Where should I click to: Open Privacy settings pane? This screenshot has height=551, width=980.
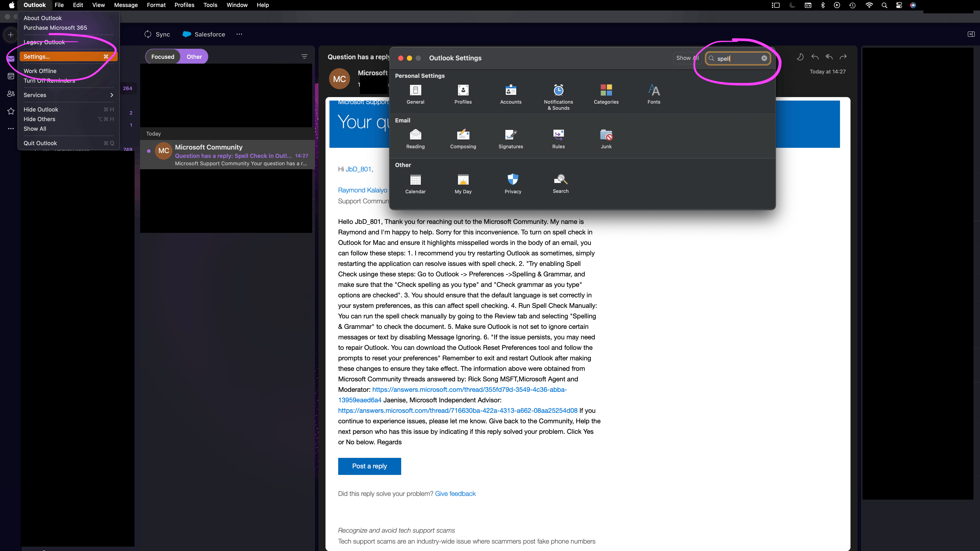point(513,184)
